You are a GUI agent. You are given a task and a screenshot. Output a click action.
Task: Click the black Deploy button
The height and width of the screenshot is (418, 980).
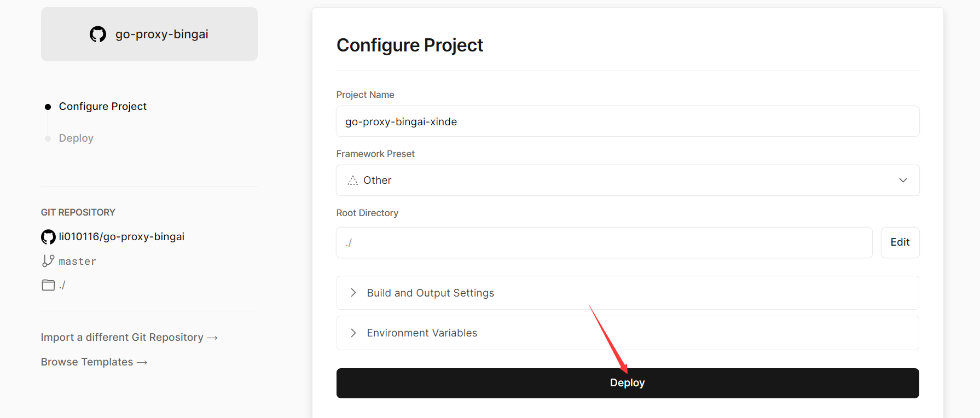tap(628, 383)
